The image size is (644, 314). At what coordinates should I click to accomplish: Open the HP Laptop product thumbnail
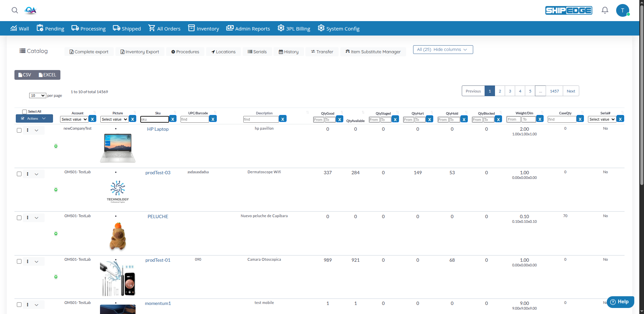click(x=118, y=148)
